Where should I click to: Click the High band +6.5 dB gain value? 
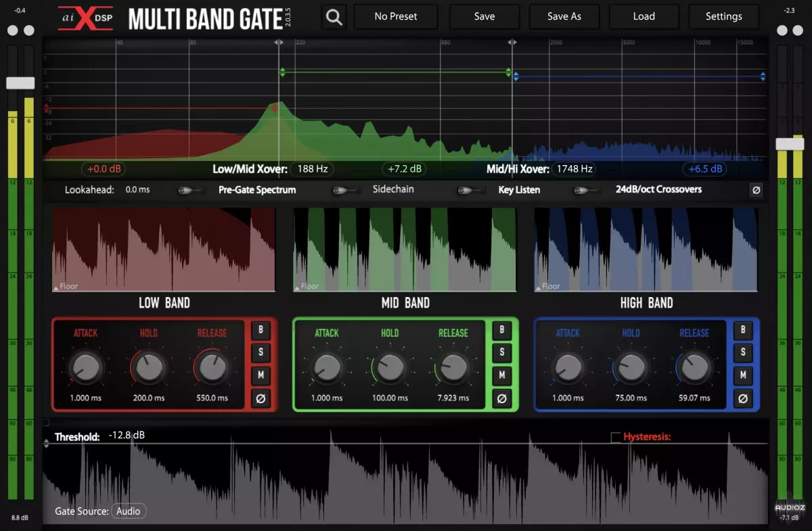click(704, 169)
